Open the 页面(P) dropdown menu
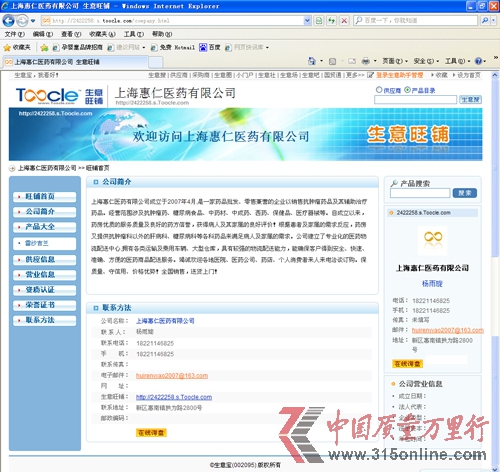The height and width of the screenshot is (472, 500). (x=395, y=61)
